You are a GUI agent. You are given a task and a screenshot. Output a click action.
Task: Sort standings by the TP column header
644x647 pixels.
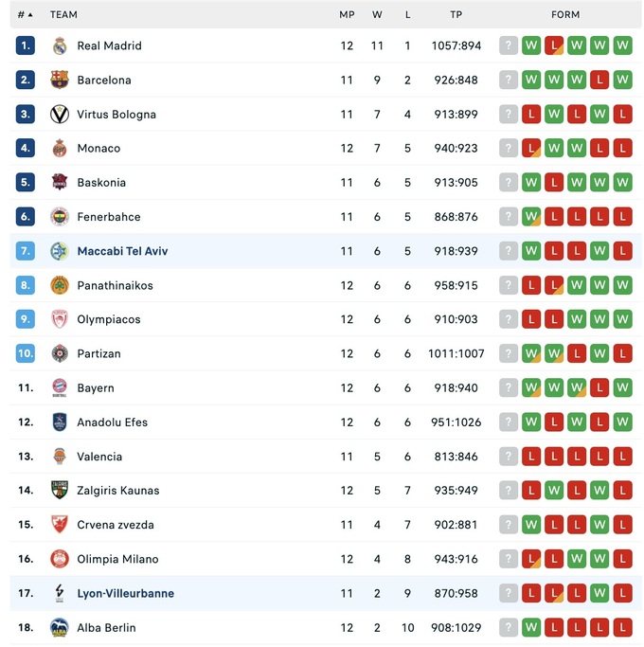pyautogui.click(x=456, y=14)
